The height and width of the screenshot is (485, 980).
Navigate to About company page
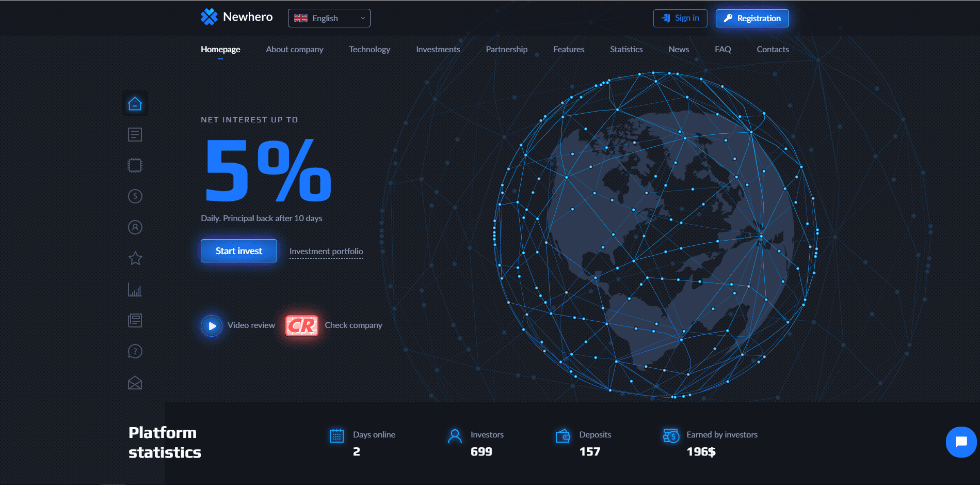coord(294,49)
